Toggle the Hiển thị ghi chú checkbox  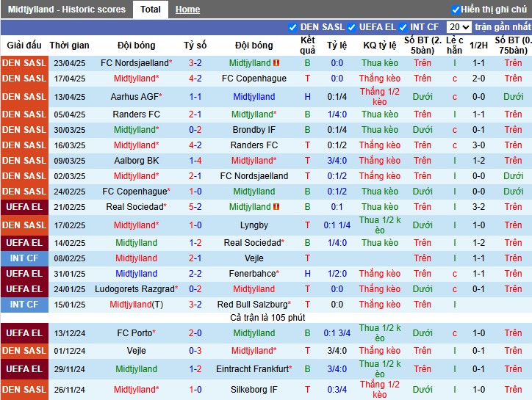(x=456, y=10)
